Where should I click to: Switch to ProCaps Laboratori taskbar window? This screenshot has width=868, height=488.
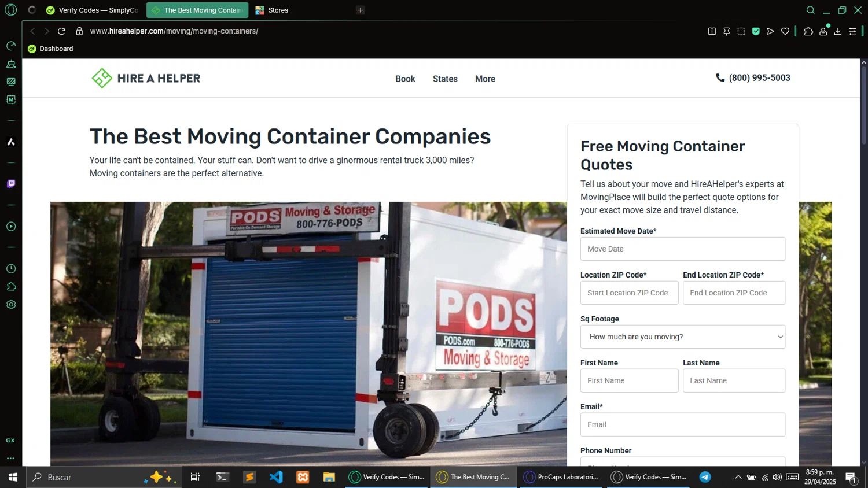(x=561, y=477)
